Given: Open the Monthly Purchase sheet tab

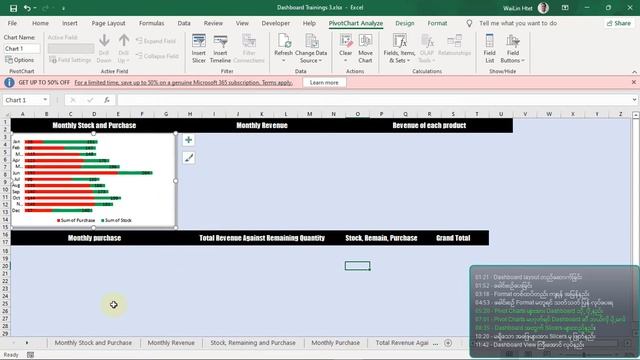Looking at the screenshot, I should pyautogui.click(x=336, y=343).
